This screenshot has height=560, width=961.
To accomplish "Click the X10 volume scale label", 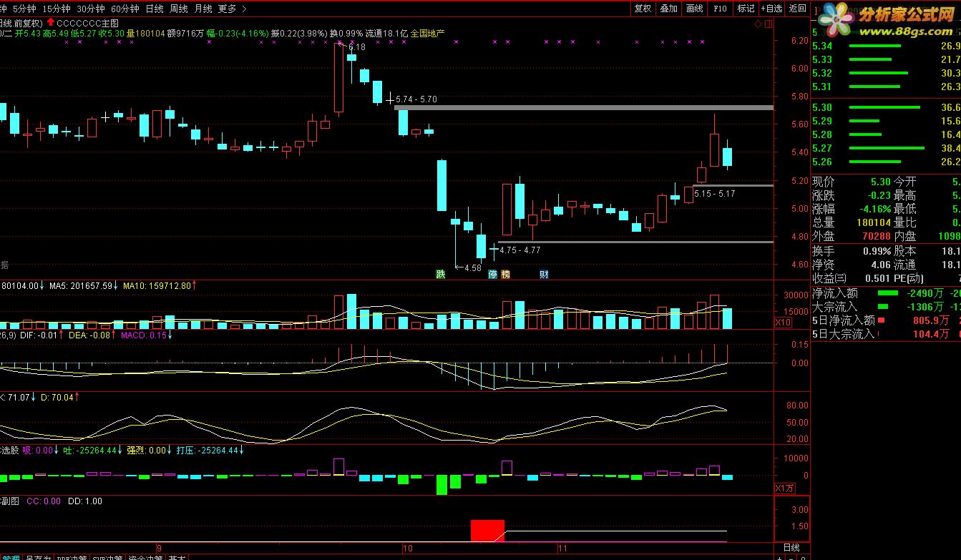I will [x=783, y=323].
